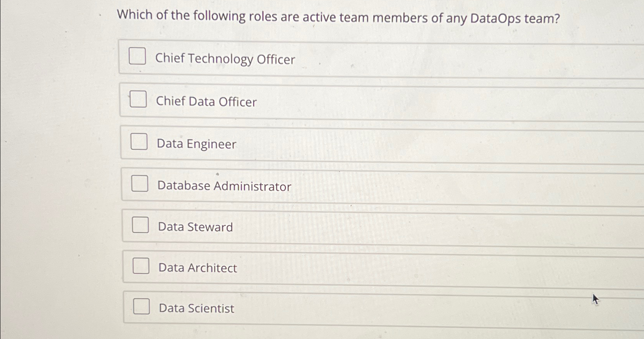Click the Data Engineer label text
Image resolution: width=644 pixels, height=339 pixels.
pos(196,144)
